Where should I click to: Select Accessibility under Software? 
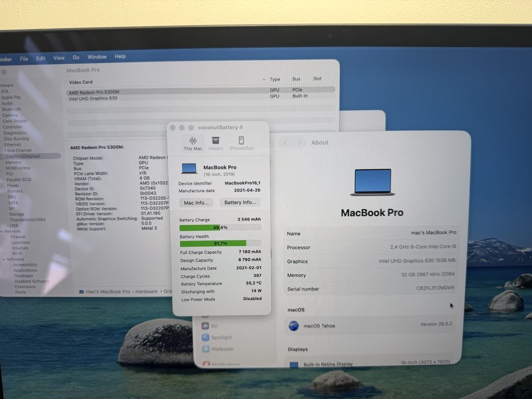pos(25,264)
